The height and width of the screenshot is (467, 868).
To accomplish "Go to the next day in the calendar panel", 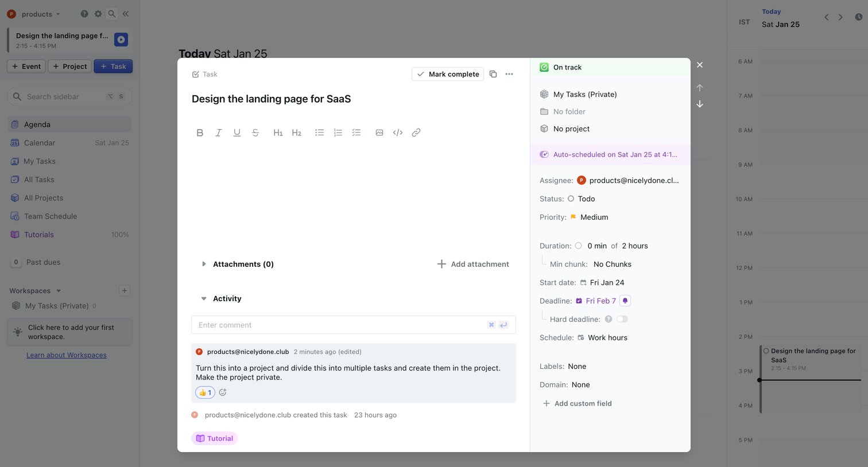I will pyautogui.click(x=840, y=17).
